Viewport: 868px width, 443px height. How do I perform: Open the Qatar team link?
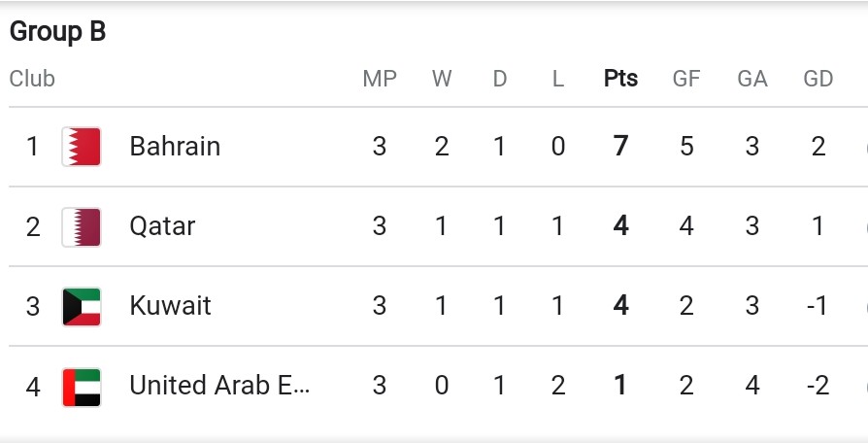[x=162, y=226]
